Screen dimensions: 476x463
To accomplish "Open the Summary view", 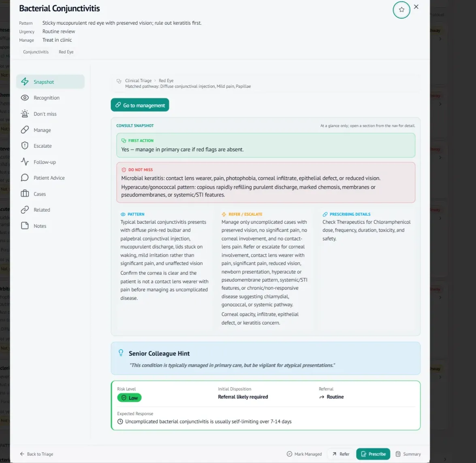I will [x=408, y=454].
